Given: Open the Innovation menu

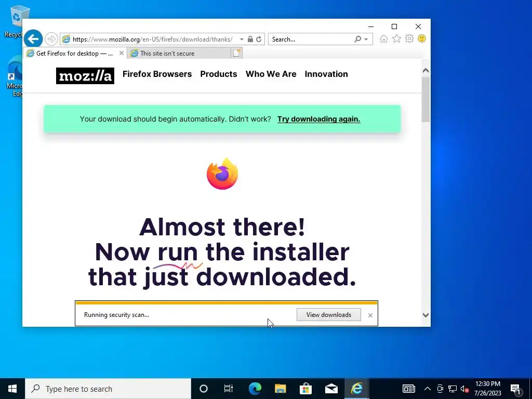Looking at the screenshot, I should (326, 74).
